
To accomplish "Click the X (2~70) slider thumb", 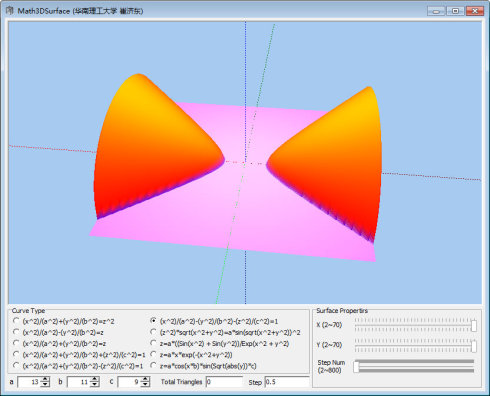I will click(474, 325).
